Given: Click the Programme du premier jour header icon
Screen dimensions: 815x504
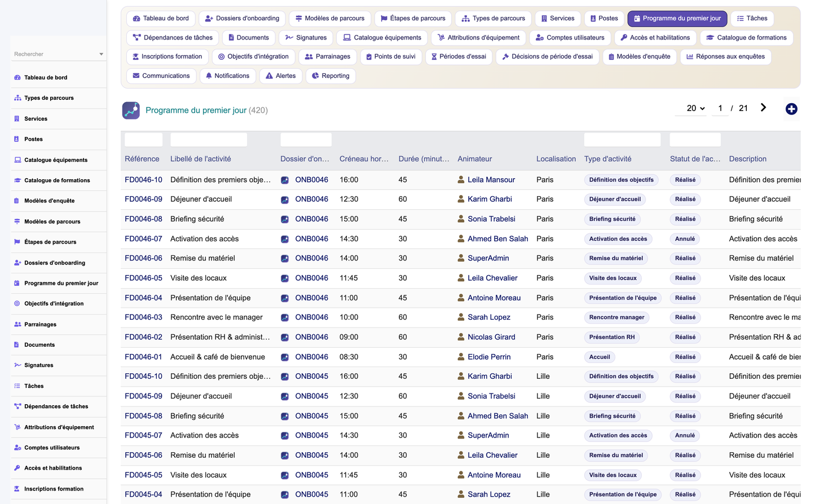Looking at the screenshot, I should click(131, 110).
